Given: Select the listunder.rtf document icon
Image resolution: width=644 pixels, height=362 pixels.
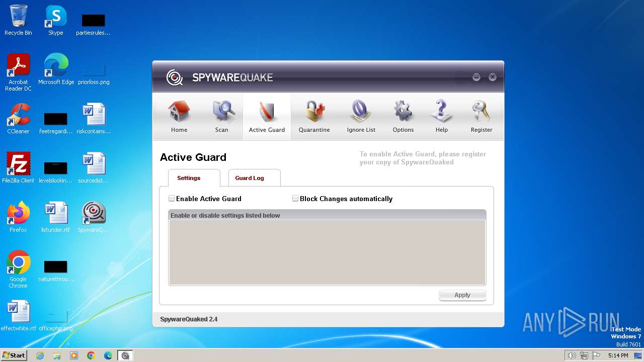Looking at the screenshot, I should (55, 217).
